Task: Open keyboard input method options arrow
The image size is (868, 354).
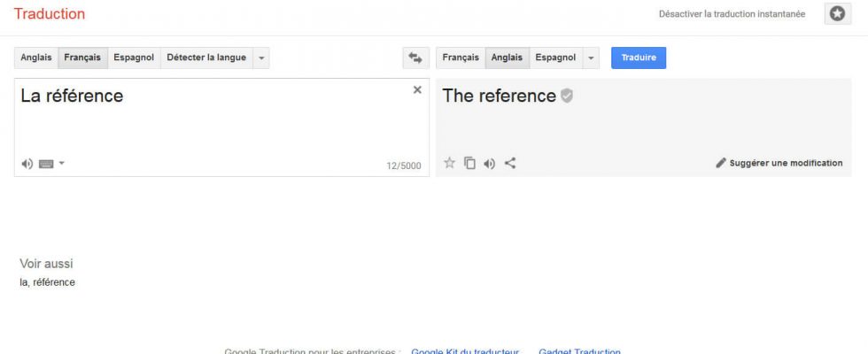Action: [x=62, y=164]
